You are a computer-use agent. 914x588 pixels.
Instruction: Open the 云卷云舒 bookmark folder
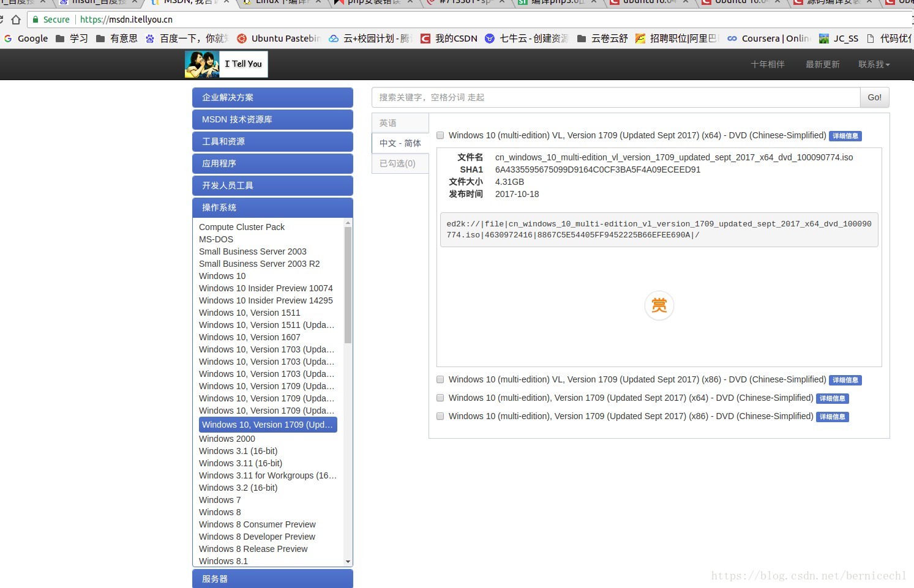(602, 39)
